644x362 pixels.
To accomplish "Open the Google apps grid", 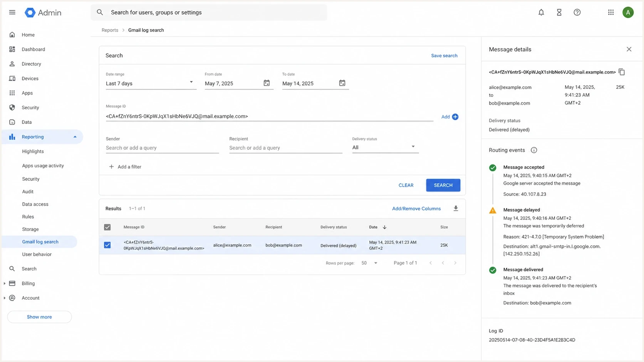I will coord(611,12).
